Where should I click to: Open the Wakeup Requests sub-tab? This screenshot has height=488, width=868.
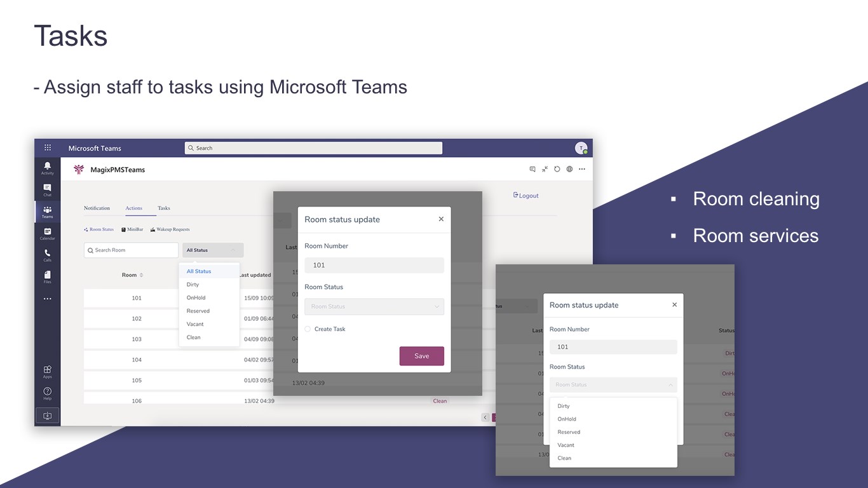[x=170, y=229]
